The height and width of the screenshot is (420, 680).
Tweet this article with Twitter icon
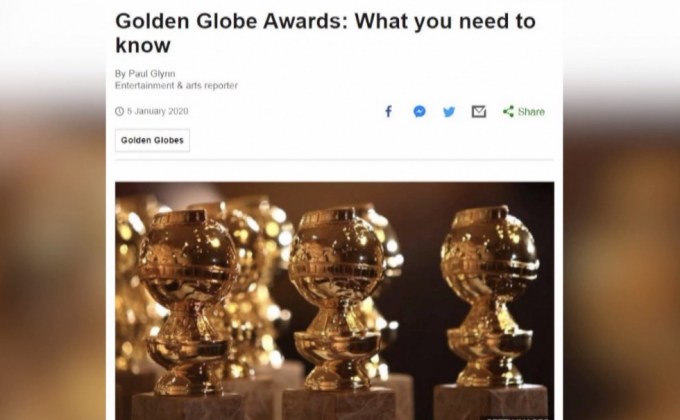click(449, 112)
